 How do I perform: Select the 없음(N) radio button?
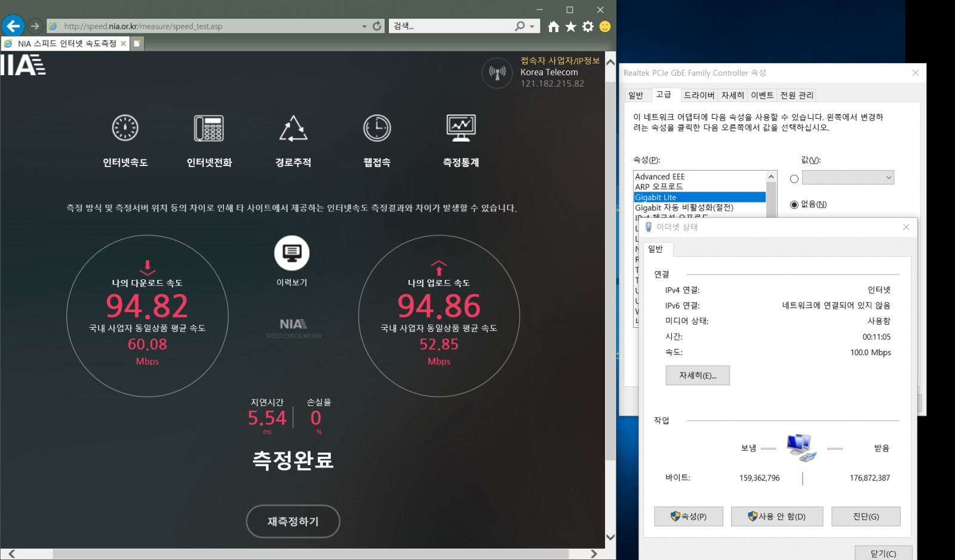[794, 204]
